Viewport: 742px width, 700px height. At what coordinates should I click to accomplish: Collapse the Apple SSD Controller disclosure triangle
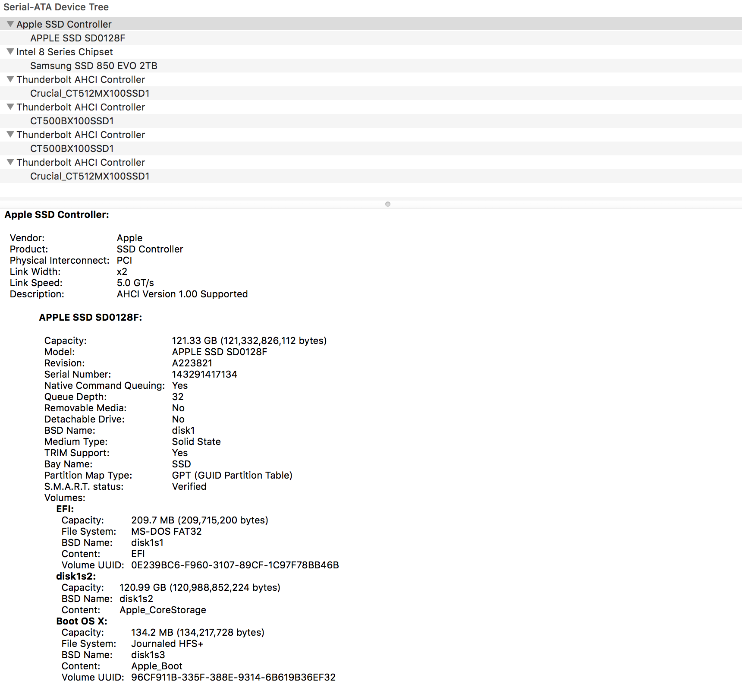pos(10,24)
